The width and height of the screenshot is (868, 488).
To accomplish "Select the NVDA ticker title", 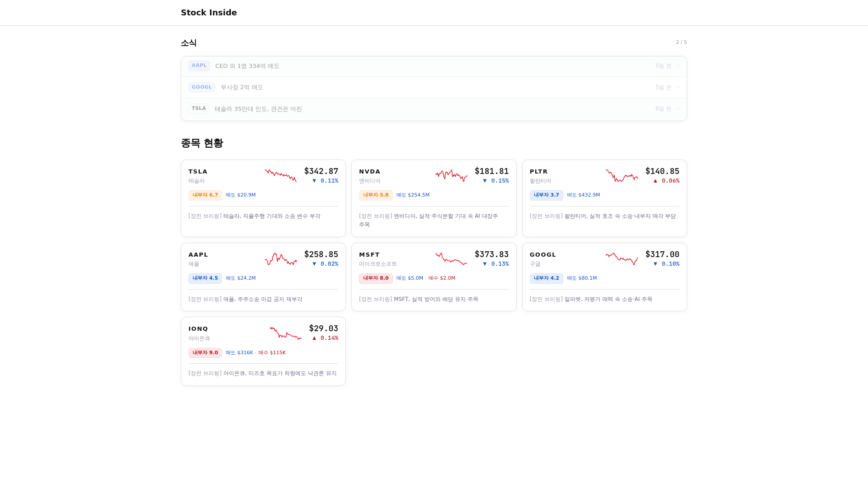I will [370, 172].
